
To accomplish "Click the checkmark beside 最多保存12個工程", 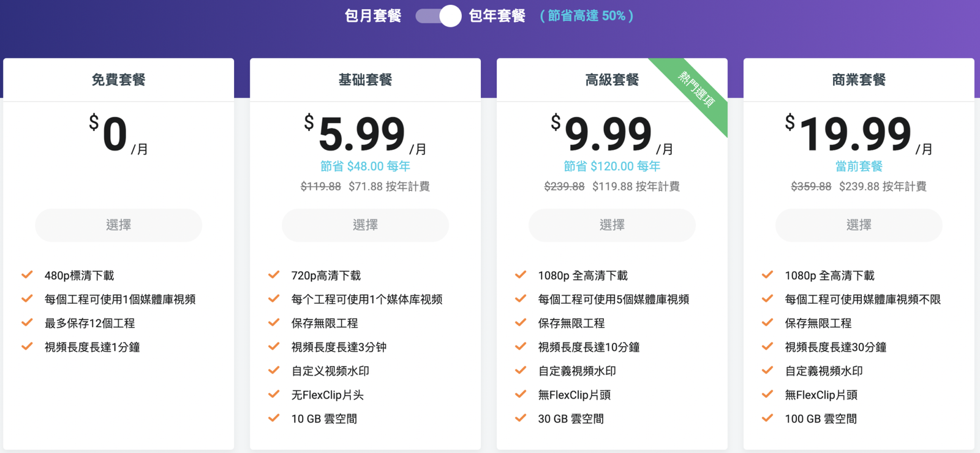I will point(27,323).
